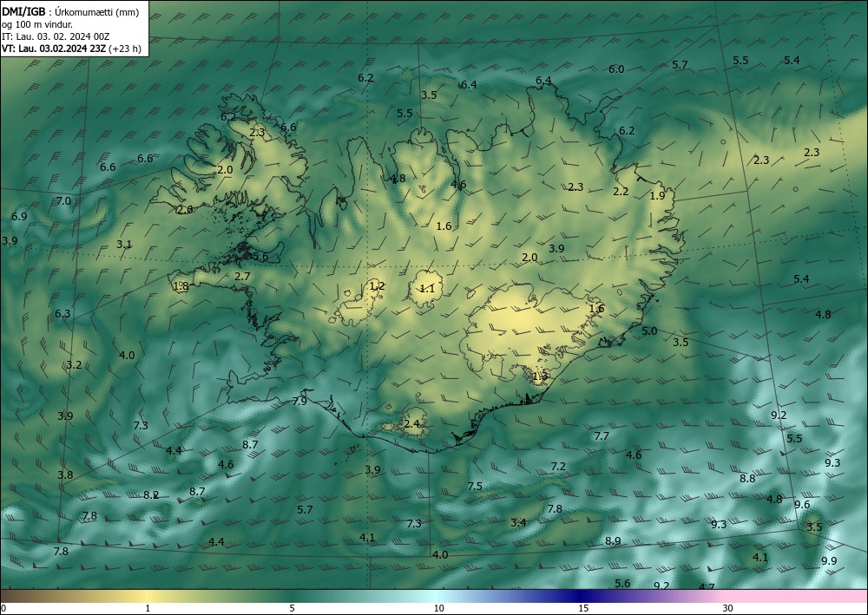Image resolution: width=868 pixels, height=615 pixels.
Task: Click the 10 label on the color scale
Action: tap(439, 608)
